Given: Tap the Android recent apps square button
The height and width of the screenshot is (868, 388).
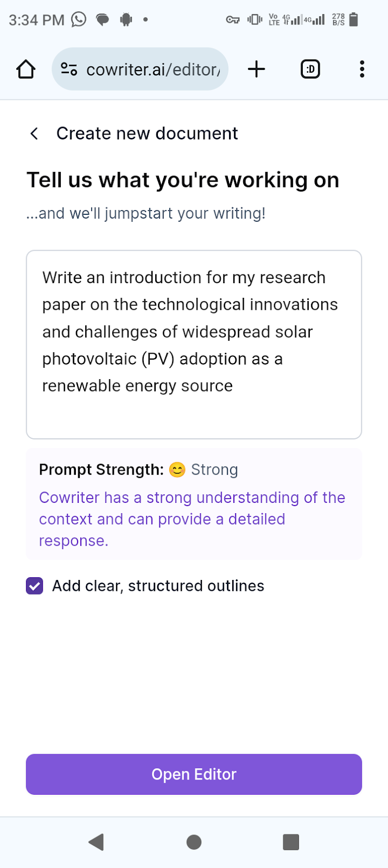Looking at the screenshot, I should (x=291, y=842).
